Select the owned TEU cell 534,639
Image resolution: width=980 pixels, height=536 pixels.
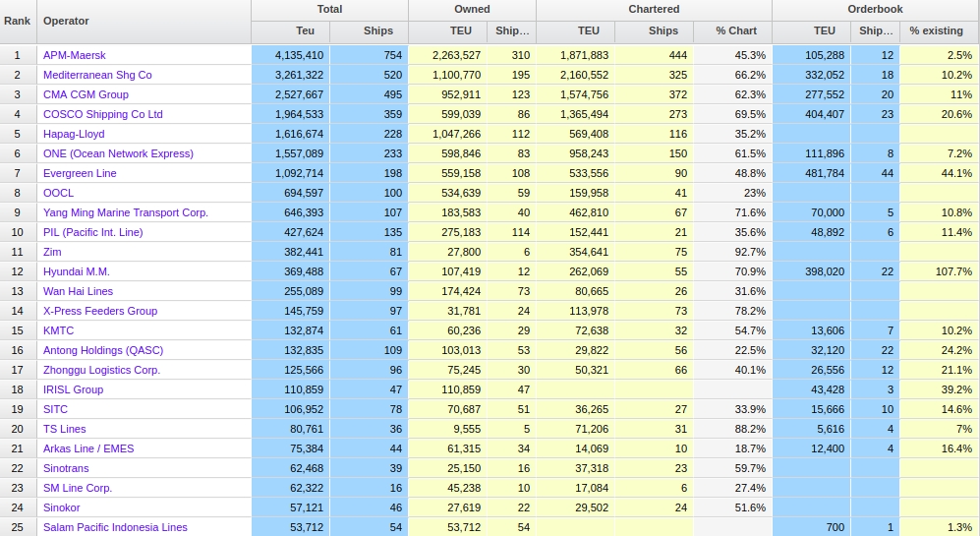447,194
